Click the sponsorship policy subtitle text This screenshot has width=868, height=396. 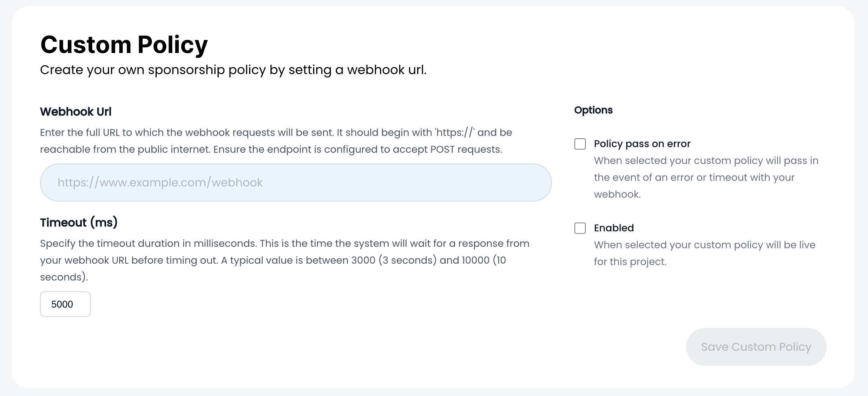(233, 70)
